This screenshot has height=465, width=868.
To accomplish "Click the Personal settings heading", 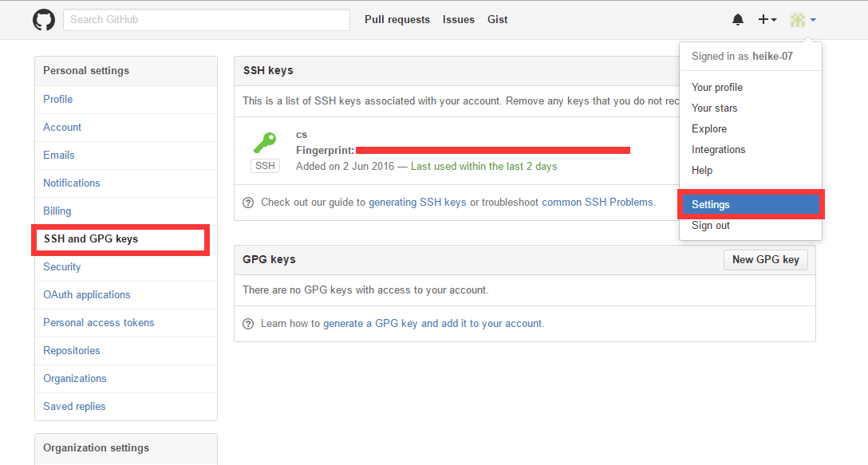I will tap(86, 71).
